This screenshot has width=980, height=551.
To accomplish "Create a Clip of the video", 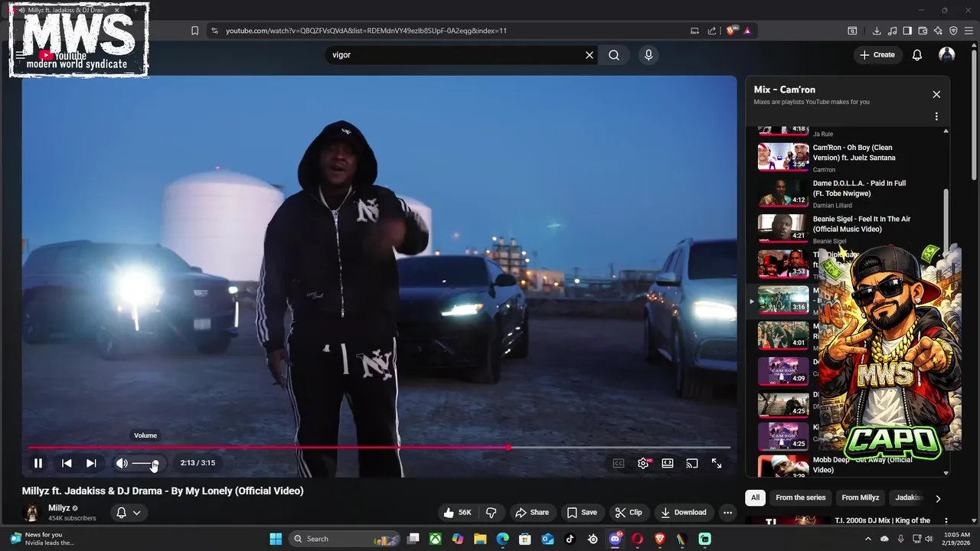I will tap(629, 513).
